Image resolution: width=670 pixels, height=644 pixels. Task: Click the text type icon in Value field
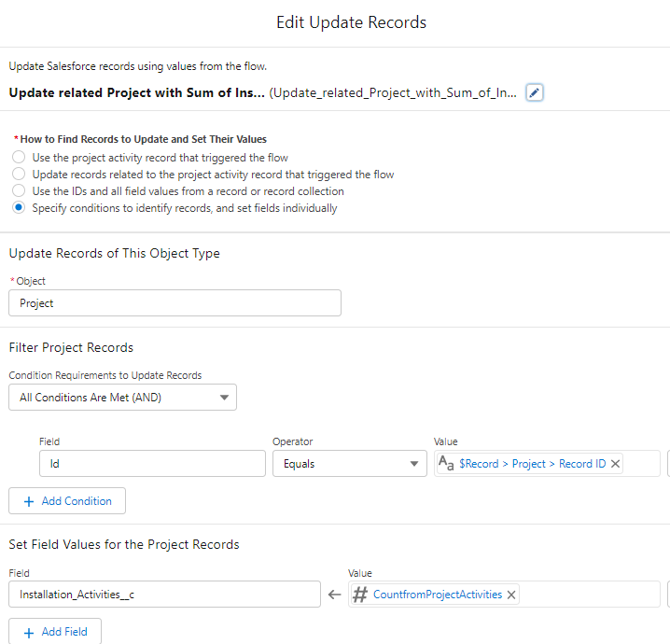[x=446, y=464]
